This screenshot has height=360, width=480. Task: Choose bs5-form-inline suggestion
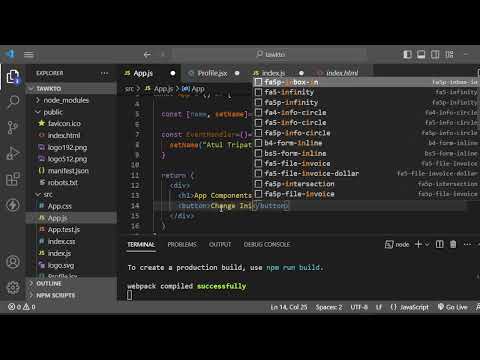coord(366,153)
